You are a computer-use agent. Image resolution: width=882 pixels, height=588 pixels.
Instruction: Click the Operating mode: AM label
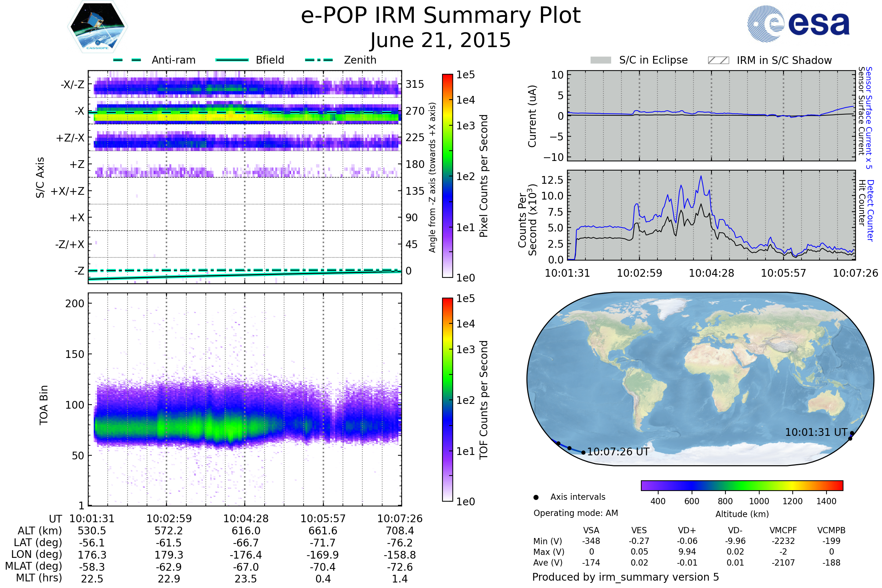tap(576, 513)
